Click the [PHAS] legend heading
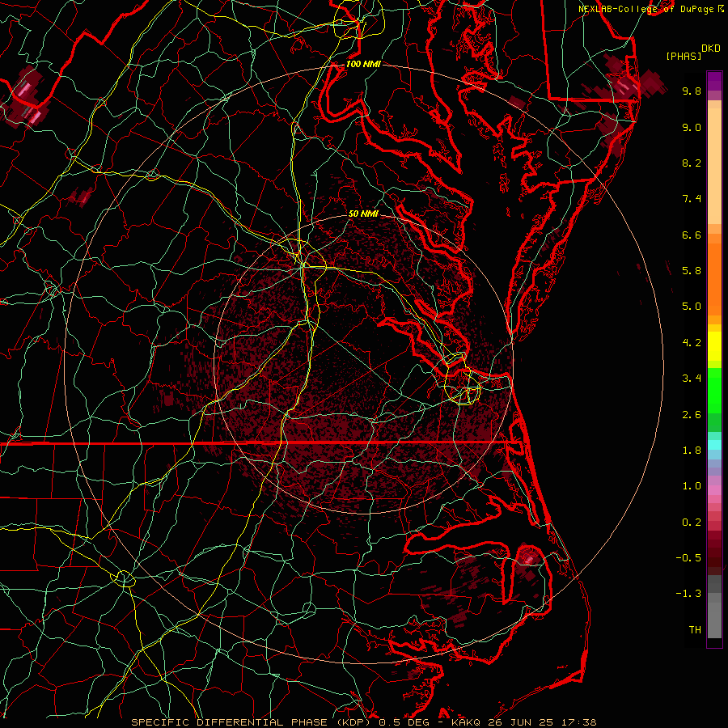728x728 pixels. [x=684, y=56]
